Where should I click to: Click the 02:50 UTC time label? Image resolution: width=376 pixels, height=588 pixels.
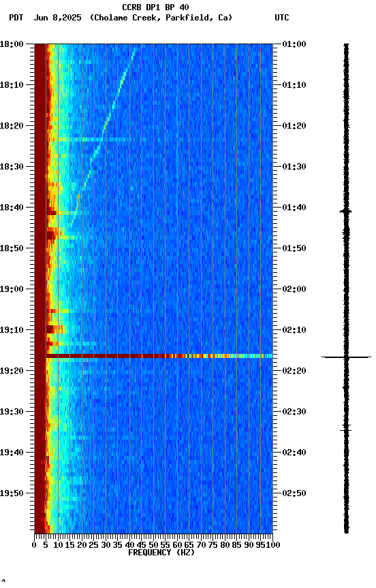(x=294, y=493)
